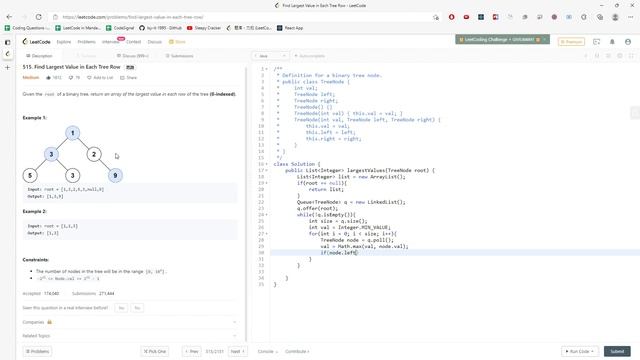640x360 pixels.
Task: Click the browser address bar URL
Action: [x=133, y=17]
